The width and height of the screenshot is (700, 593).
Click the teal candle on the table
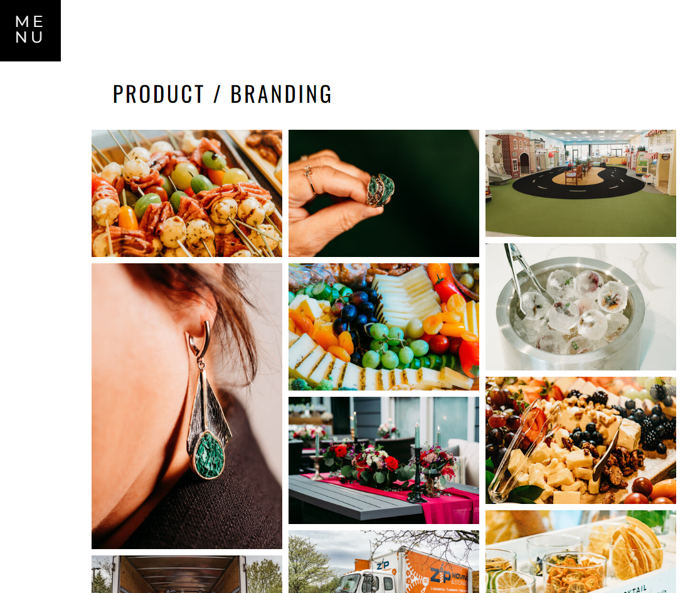click(417, 435)
